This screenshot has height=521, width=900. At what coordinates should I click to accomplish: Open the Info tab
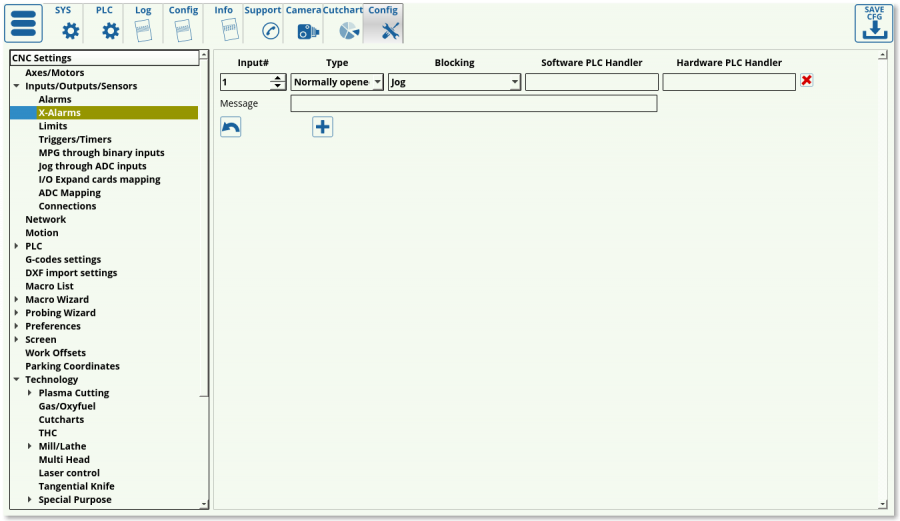coord(224,24)
